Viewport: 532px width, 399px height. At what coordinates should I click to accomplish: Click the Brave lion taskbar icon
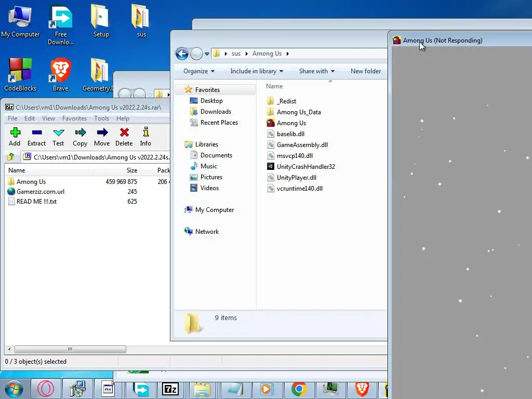pos(362,389)
